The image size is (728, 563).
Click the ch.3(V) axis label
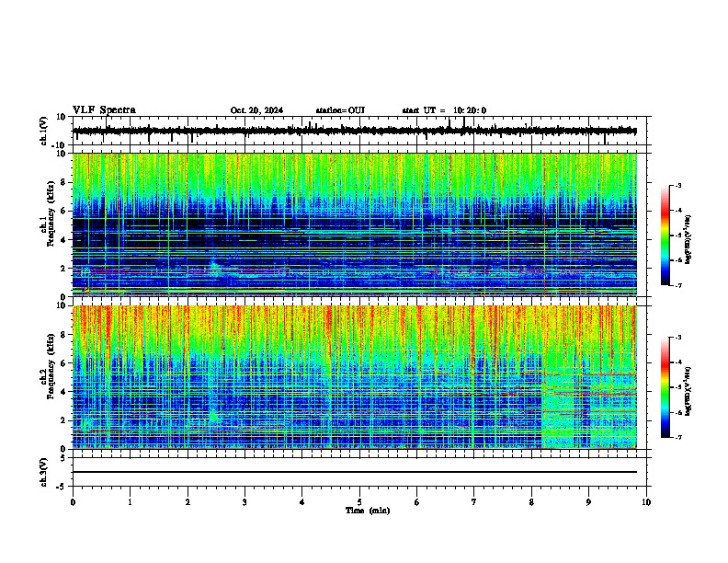click(44, 472)
